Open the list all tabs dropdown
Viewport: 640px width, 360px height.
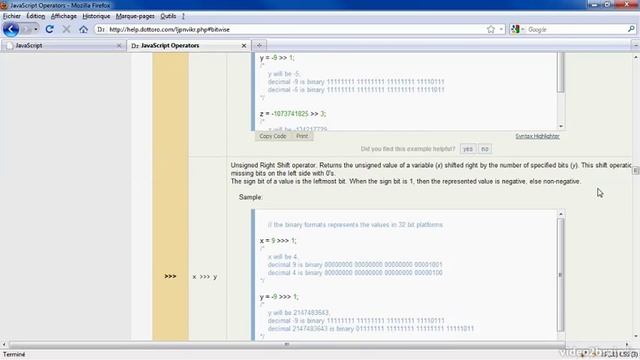tap(636, 45)
